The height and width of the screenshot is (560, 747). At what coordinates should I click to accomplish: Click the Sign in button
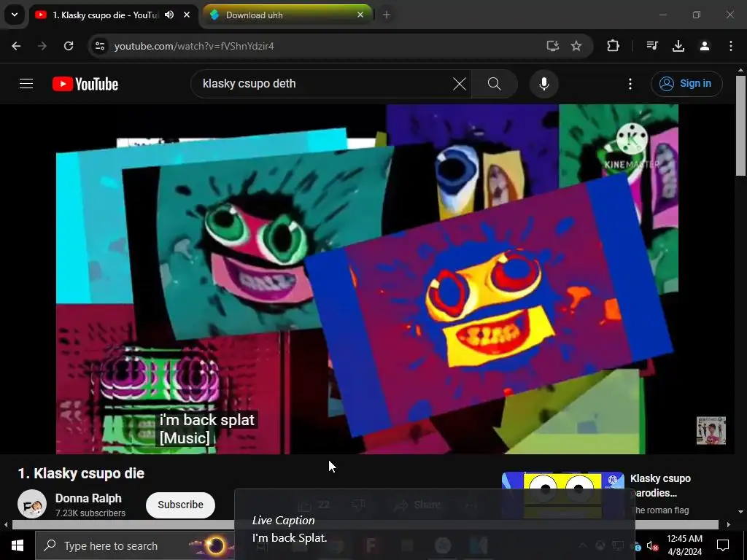(x=686, y=84)
